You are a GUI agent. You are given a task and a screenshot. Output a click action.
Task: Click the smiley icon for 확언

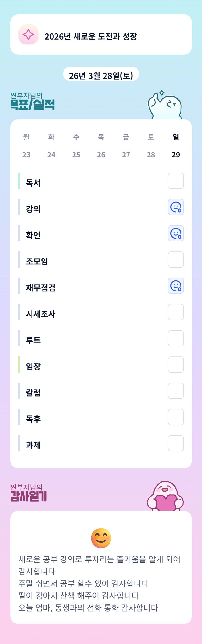[x=176, y=233]
